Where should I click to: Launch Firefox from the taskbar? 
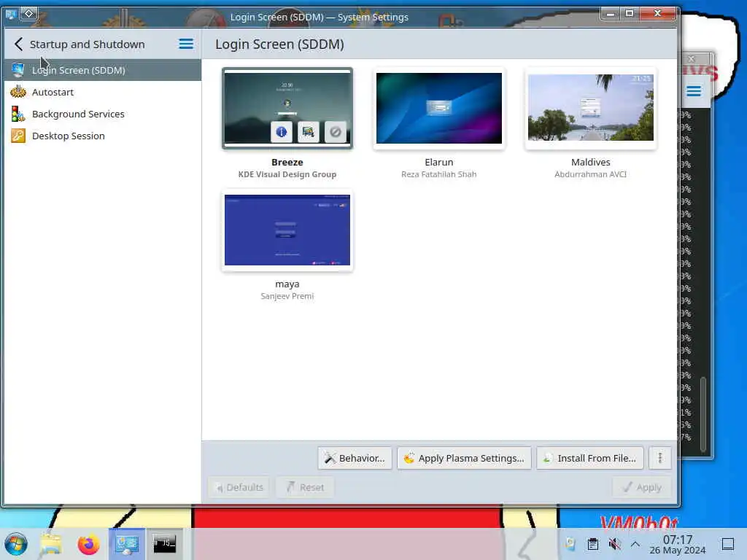pyautogui.click(x=88, y=544)
